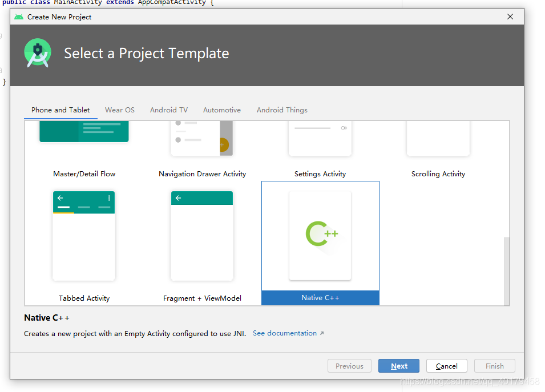Pick the Fragment + ViewModel template thumbnail

(202, 236)
